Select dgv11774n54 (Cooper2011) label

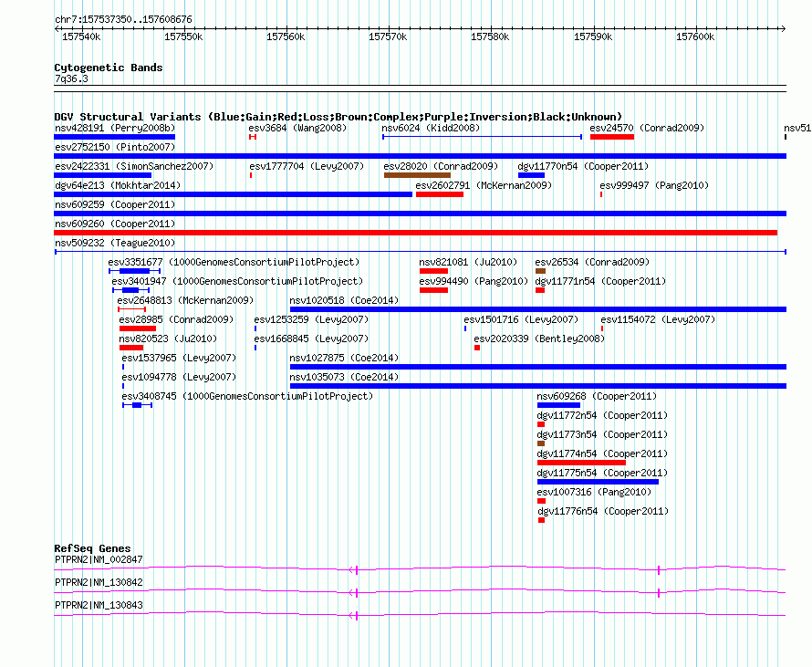coord(602,453)
